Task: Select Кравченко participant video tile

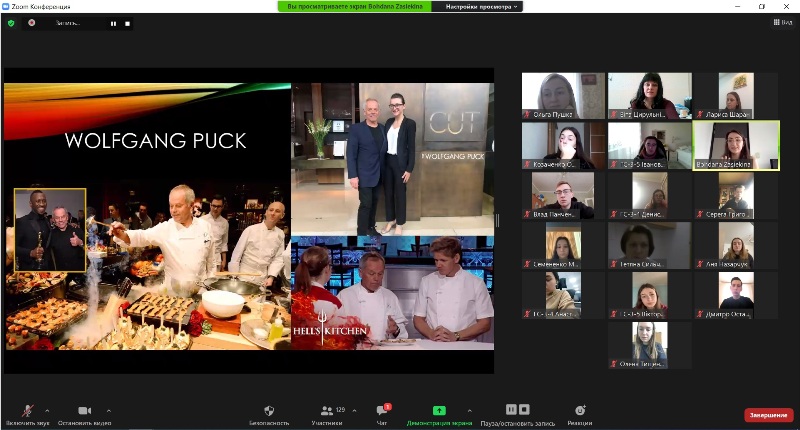Action: point(563,145)
